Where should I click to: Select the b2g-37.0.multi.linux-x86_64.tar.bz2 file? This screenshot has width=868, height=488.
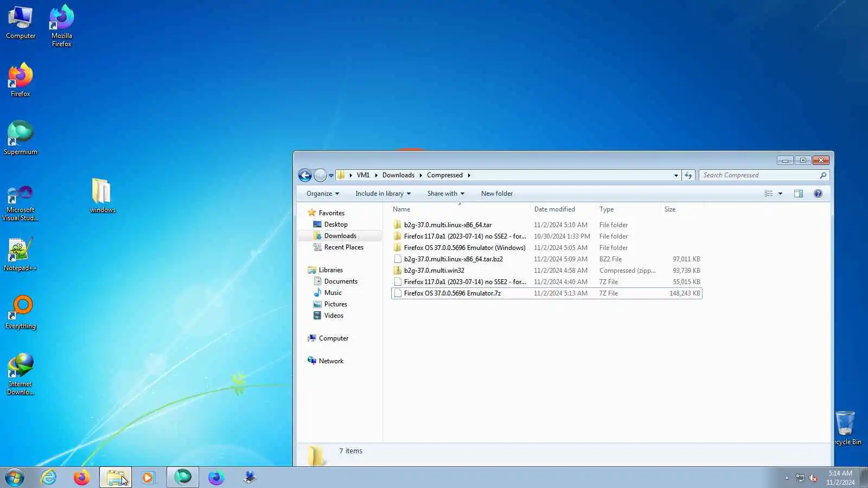click(546, 259)
